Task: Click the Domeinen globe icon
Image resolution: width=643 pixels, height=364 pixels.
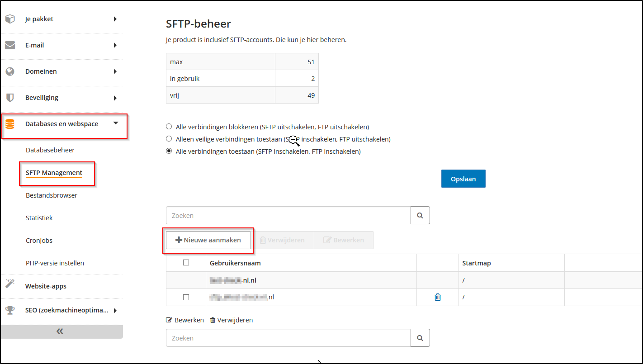Action: pos(10,71)
